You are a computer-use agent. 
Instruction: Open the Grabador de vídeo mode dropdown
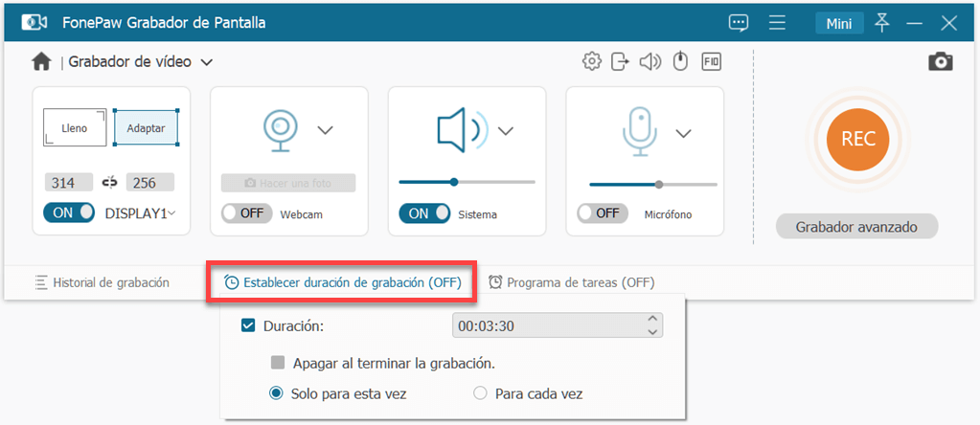(x=206, y=62)
